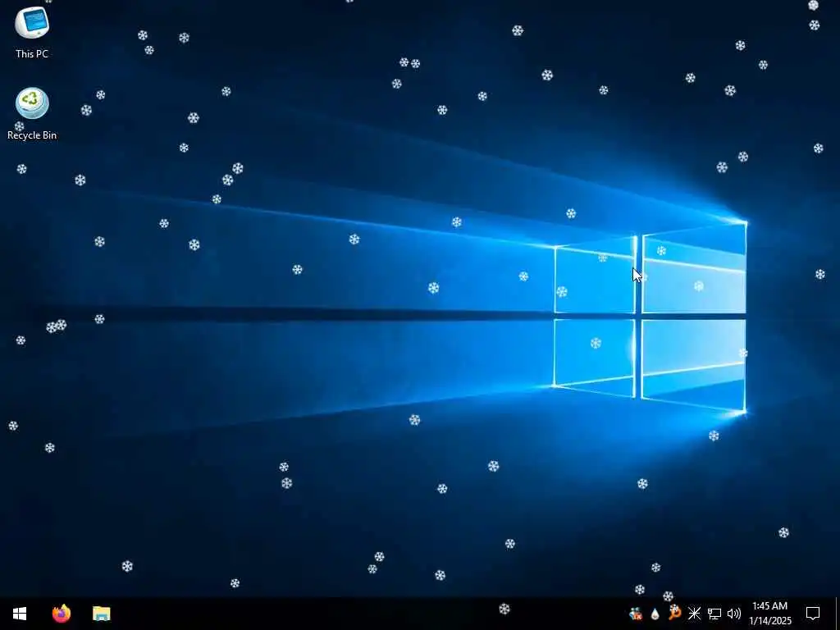The image size is (840, 630).
Task: Open the Action Center notifications icon
Action: (x=813, y=614)
